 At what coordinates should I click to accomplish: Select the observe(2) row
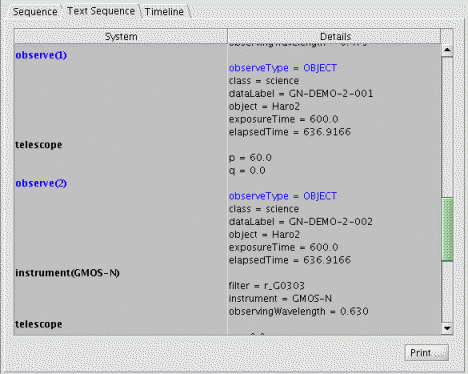41,183
